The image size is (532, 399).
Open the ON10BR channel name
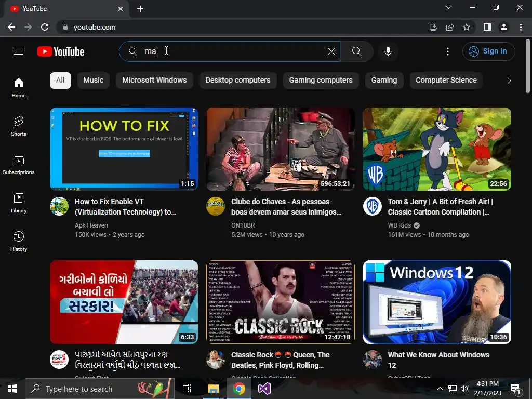[x=243, y=225]
